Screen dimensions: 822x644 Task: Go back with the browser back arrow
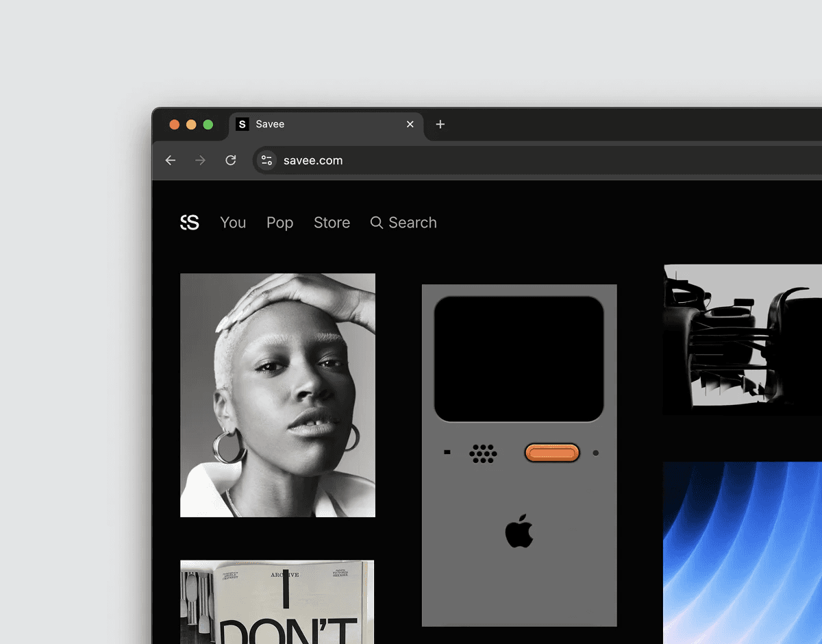pos(171,160)
